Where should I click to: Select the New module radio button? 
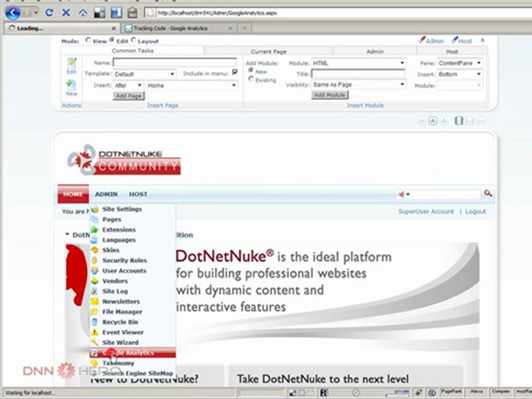pyautogui.click(x=251, y=70)
